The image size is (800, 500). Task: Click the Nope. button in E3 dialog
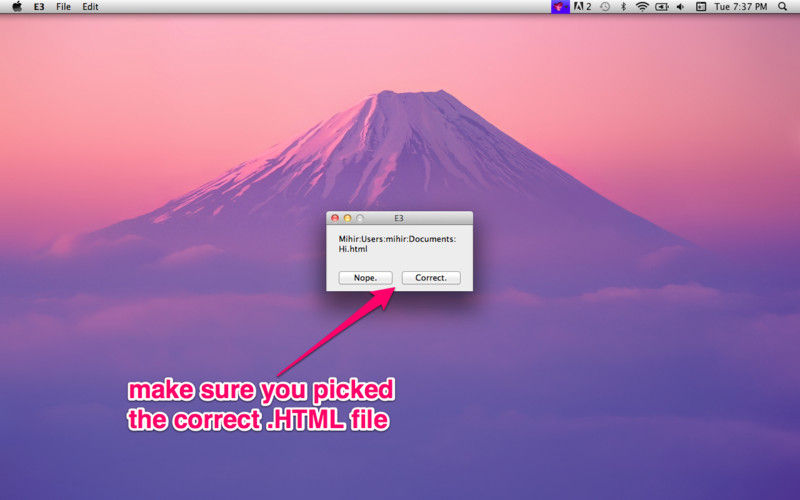click(365, 278)
